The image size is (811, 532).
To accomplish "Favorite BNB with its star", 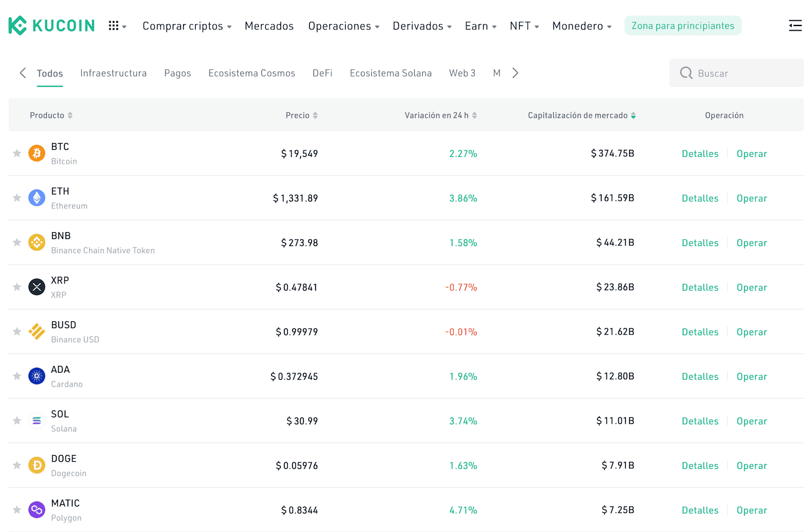I will [x=17, y=243].
